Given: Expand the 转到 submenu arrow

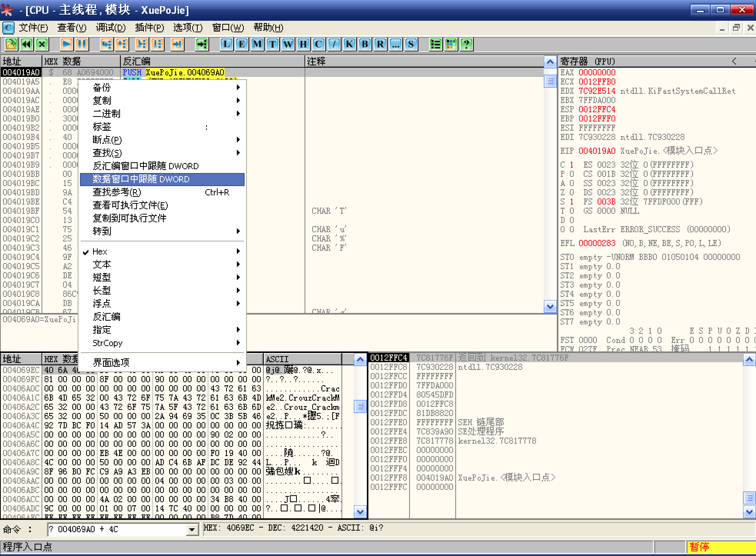Looking at the screenshot, I should pyautogui.click(x=238, y=231).
